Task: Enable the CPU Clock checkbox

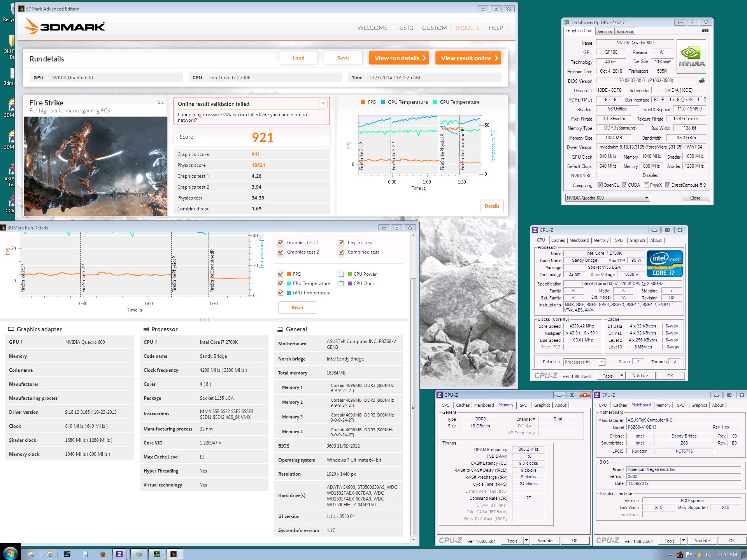Action: point(341,283)
